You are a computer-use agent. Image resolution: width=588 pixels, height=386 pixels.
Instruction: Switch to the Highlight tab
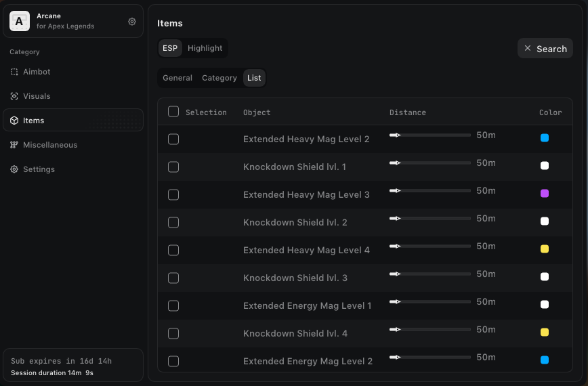pos(205,48)
